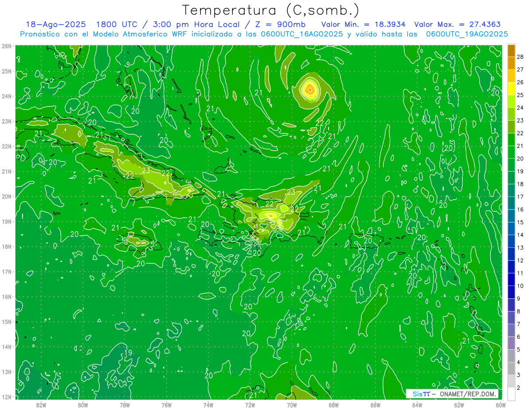532x411 pixels.
Task: Click longitude axis label "76W"
Action: coord(167,405)
